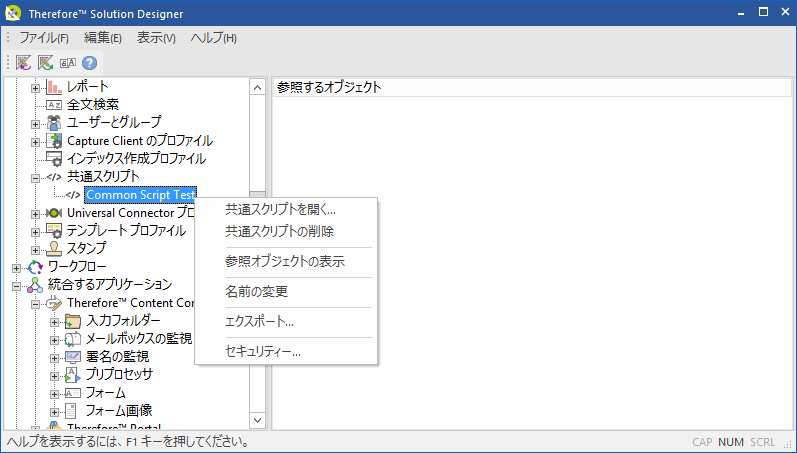Click the レポート chart icon
The height and width of the screenshot is (453, 797).
coord(54,87)
